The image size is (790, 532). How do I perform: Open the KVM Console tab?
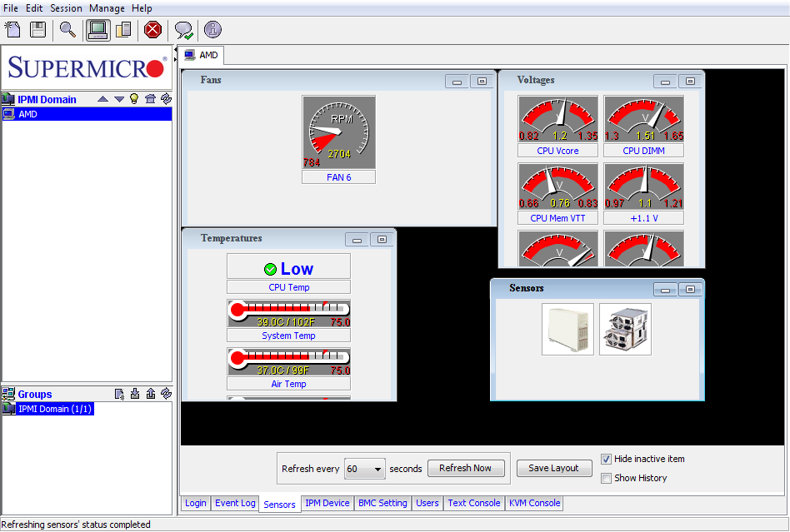[x=535, y=503]
